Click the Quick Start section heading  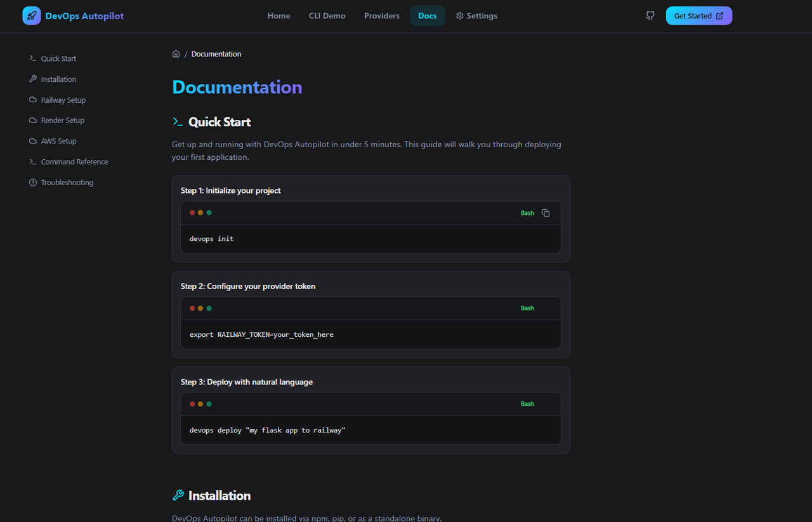tap(219, 122)
